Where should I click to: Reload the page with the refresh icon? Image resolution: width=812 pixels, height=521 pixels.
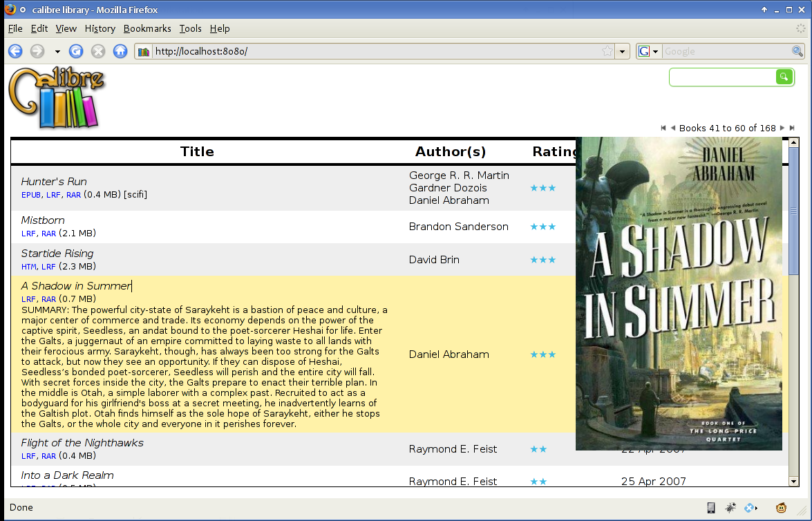pos(76,51)
